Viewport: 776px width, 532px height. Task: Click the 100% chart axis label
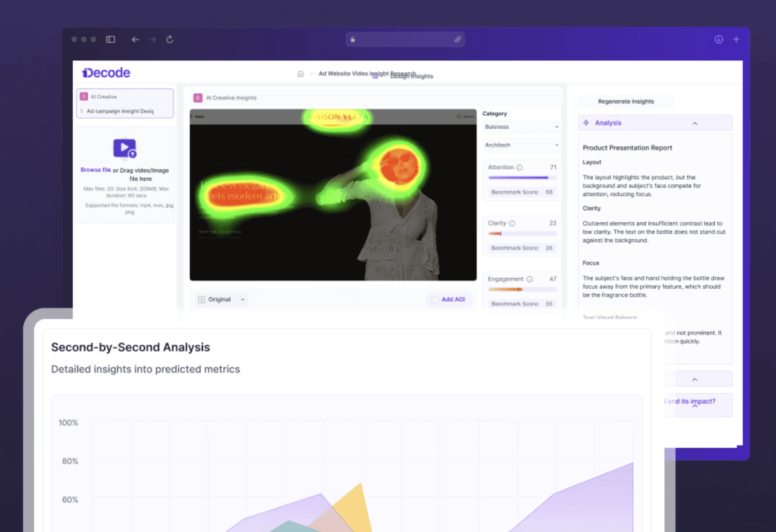coord(68,423)
